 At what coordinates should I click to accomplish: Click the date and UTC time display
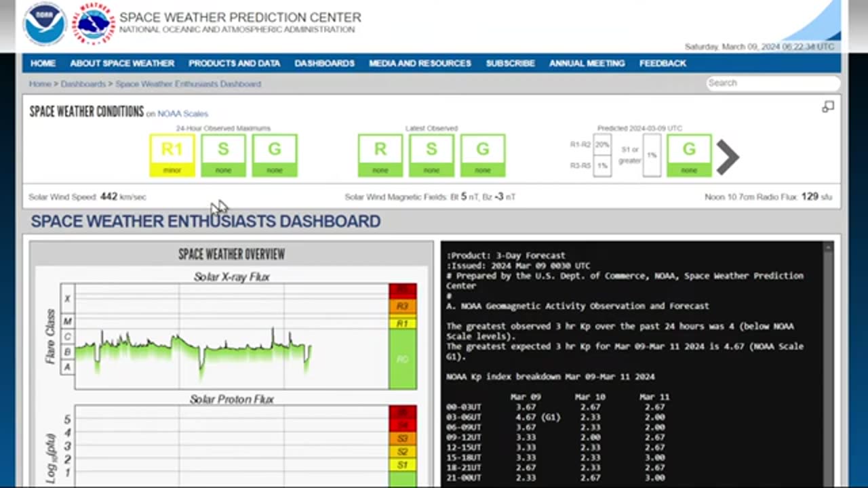pyautogui.click(x=759, y=47)
